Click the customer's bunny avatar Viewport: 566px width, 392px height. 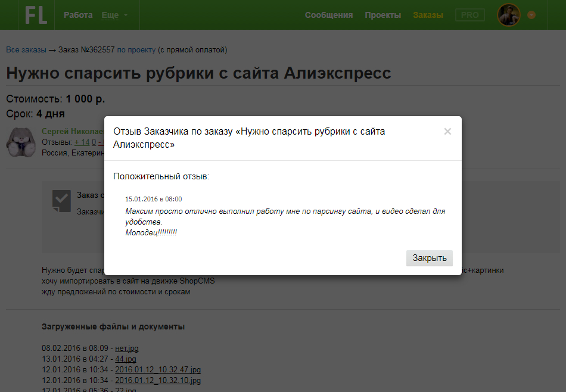tap(21, 142)
